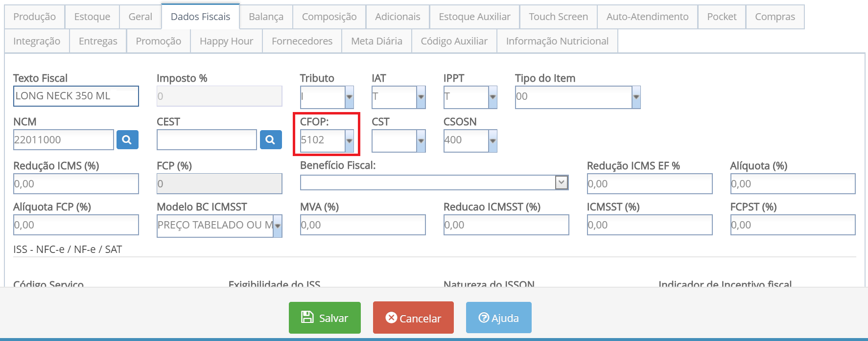This screenshot has height=341, width=868.
Task: Open Ajuda help button
Action: [x=499, y=318]
